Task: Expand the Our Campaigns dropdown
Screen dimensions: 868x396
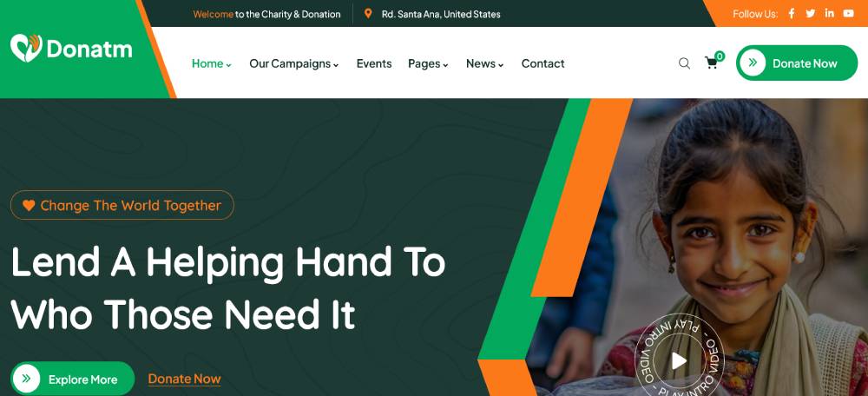Action: 293,63
